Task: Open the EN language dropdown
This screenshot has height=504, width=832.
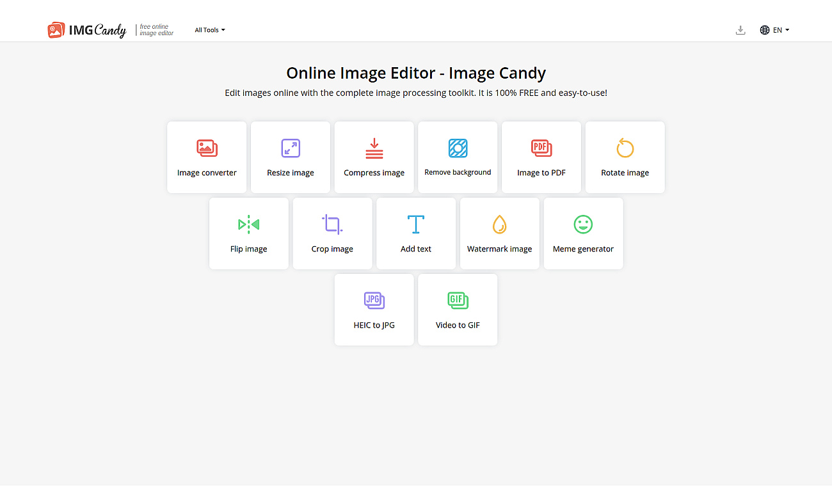Action: [781, 30]
